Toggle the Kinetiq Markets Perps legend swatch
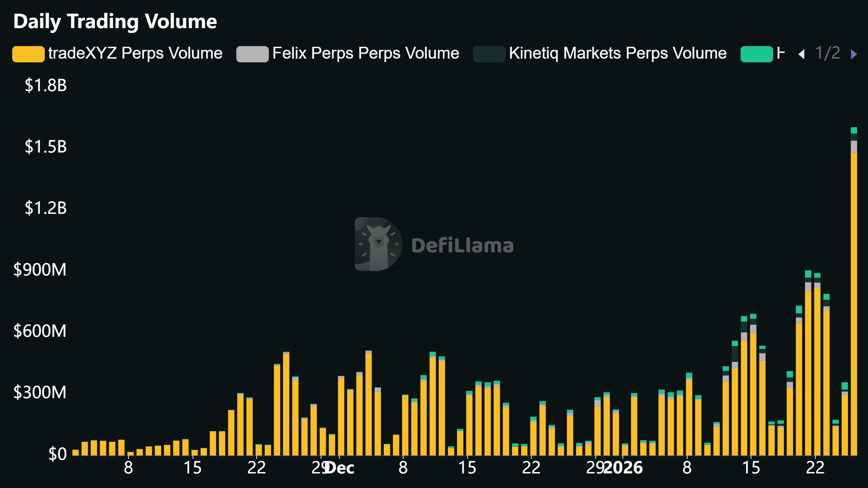The image size is (868, 488). coord(489,53)
